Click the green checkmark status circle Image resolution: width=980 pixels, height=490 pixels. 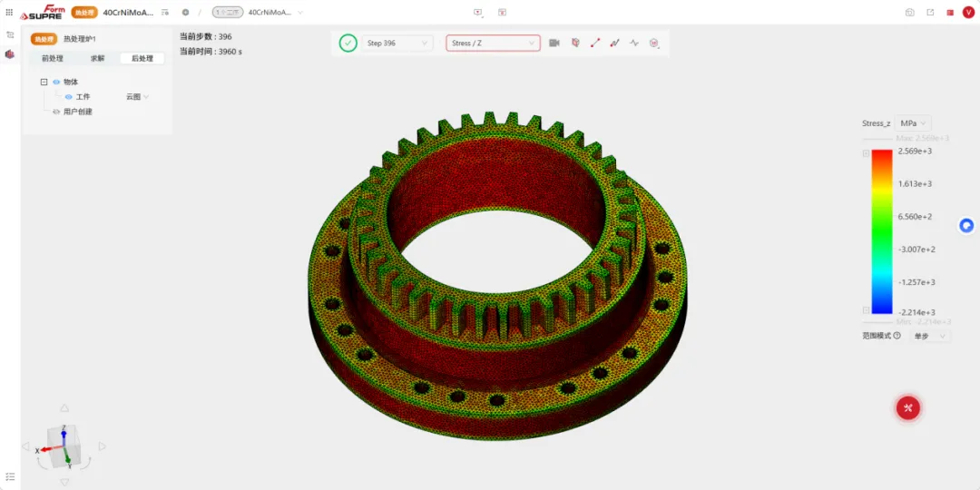348,44
